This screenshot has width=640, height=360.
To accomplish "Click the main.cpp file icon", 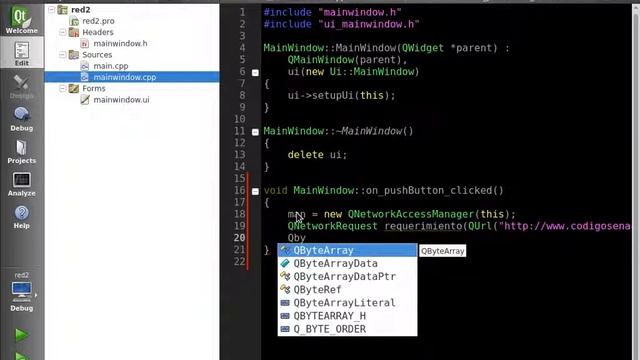I will click(x=85, y=66).
